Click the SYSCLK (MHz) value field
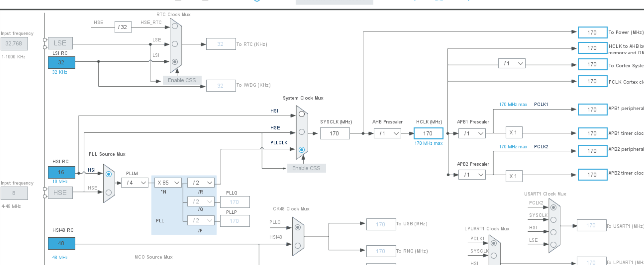 point(335,134)
